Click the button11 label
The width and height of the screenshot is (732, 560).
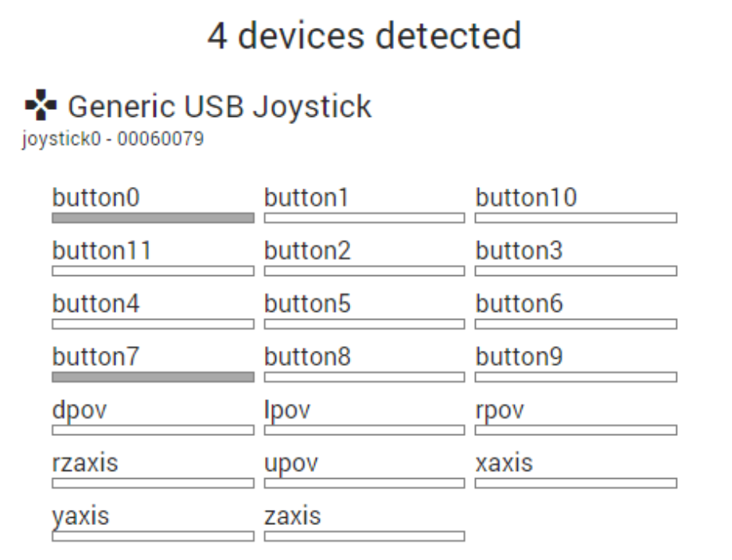(x=102, y=251)
